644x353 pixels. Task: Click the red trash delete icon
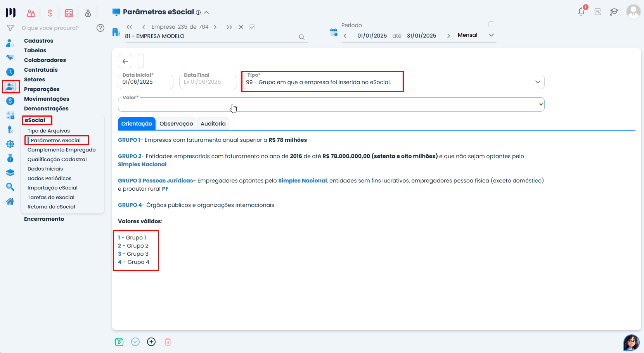(168, 342)
